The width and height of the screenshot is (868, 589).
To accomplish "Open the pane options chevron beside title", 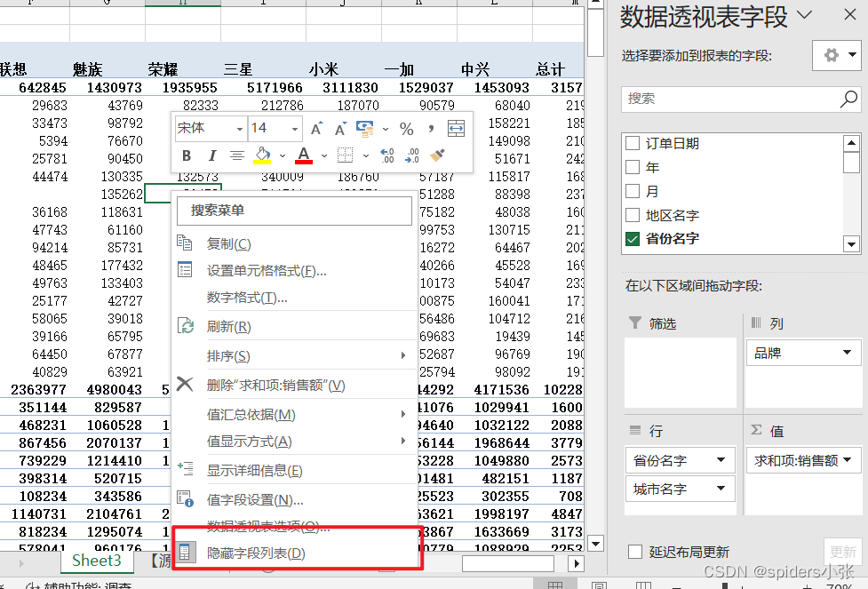I will click(x=804, y=15).
